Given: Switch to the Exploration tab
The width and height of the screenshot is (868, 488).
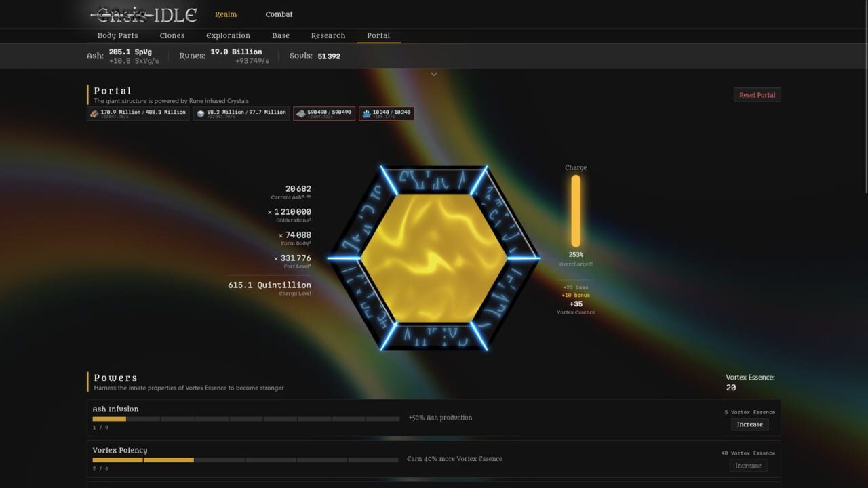Looking at the screenshot, I should 228,36.
